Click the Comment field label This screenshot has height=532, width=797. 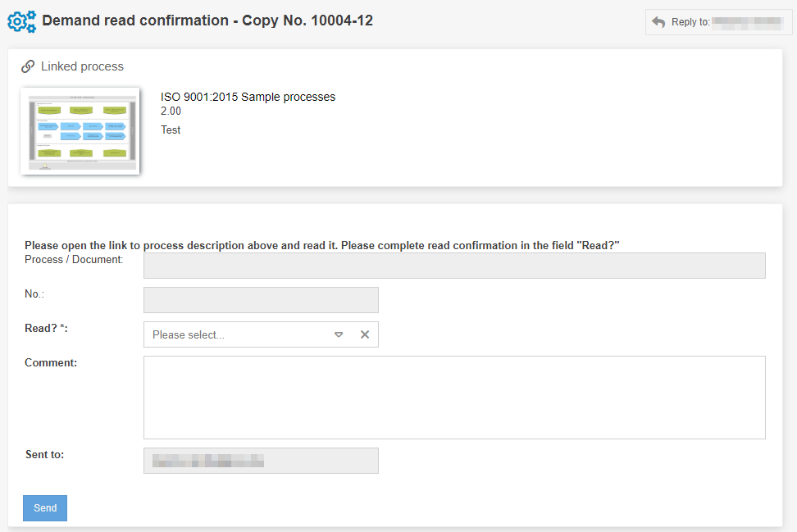coord(51,362)
